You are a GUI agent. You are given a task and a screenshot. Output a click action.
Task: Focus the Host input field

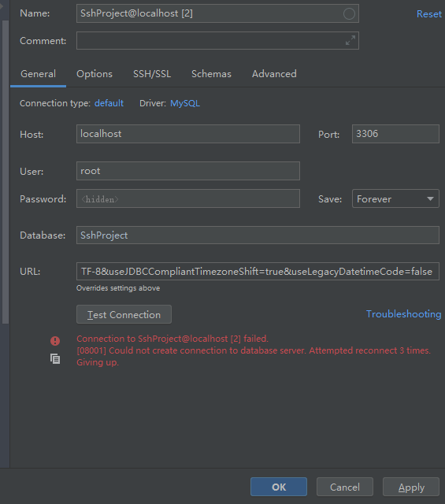point(188,134)
